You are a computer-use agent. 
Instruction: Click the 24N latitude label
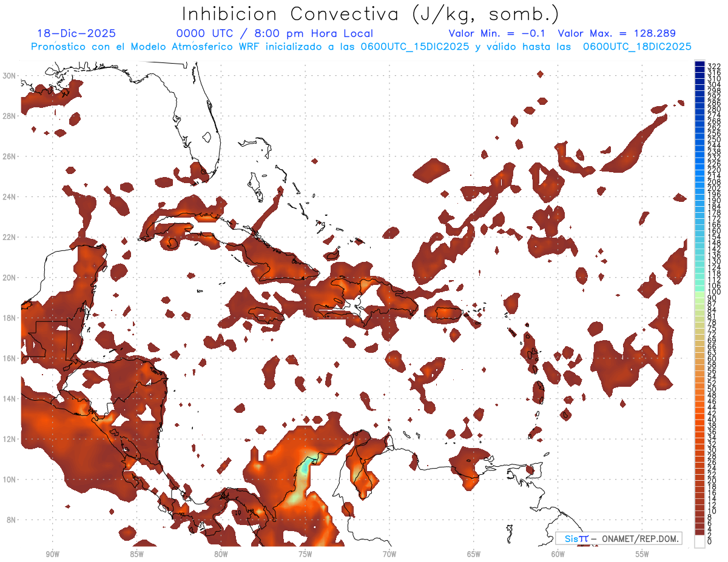[10, 196]
